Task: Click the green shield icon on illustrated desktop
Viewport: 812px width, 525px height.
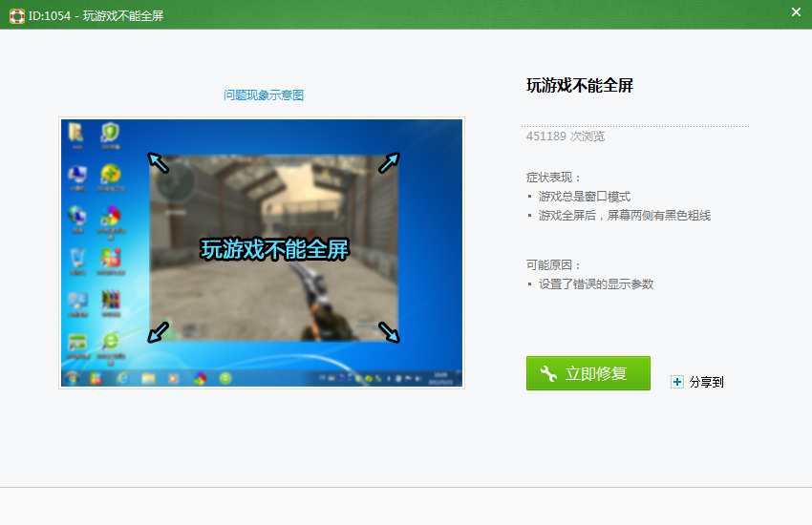Action: tap(111, 133)
